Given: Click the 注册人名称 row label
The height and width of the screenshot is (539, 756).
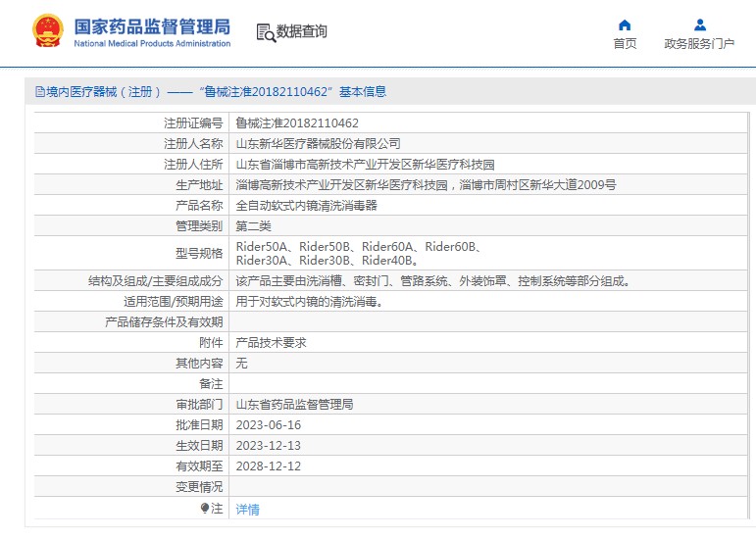Looking at the screenshot, I should click(x=193, y=143).
